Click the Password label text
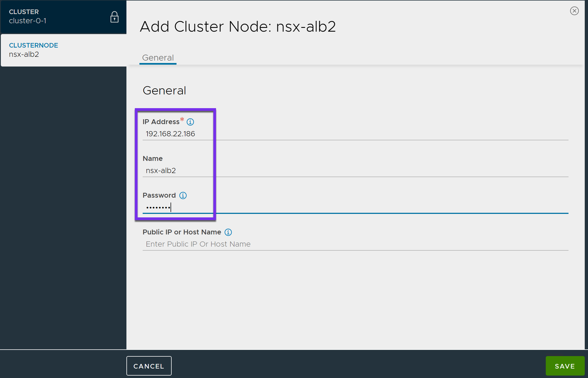588x378 pixels. click(159, 195)
